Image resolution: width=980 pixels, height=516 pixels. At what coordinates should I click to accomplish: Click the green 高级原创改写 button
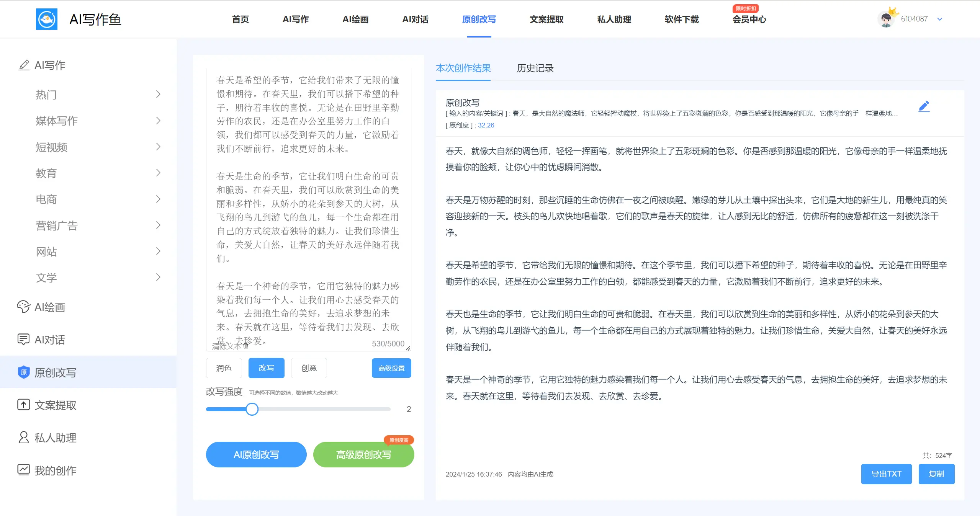(x=363, y=454)
